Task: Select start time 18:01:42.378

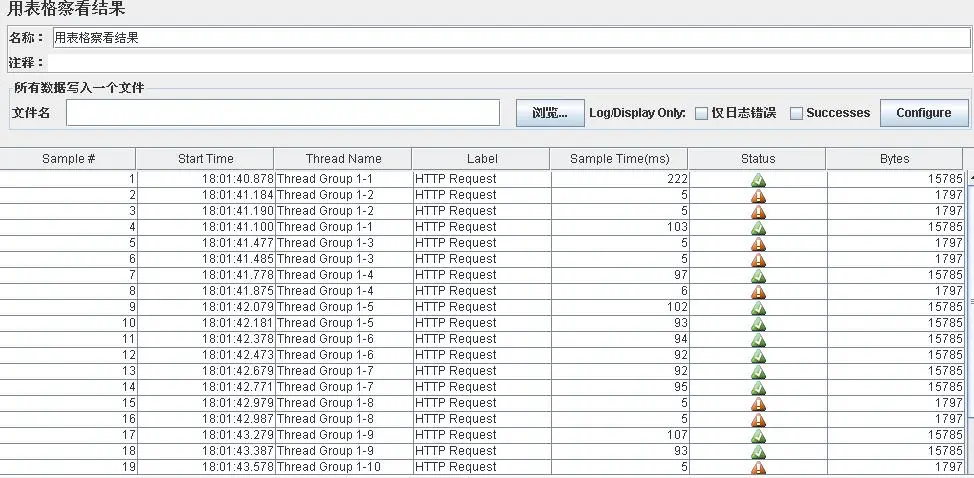Action: [206, 339]
